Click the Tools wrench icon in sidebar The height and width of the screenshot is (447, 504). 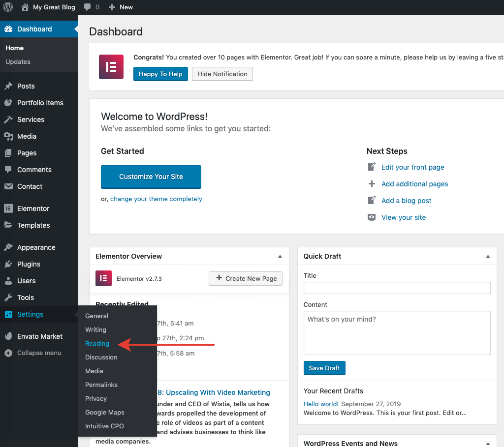tap(8, 298)
